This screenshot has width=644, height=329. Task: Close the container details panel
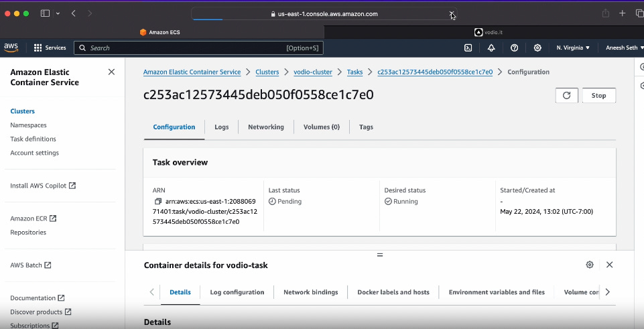[x=610, y=265]
